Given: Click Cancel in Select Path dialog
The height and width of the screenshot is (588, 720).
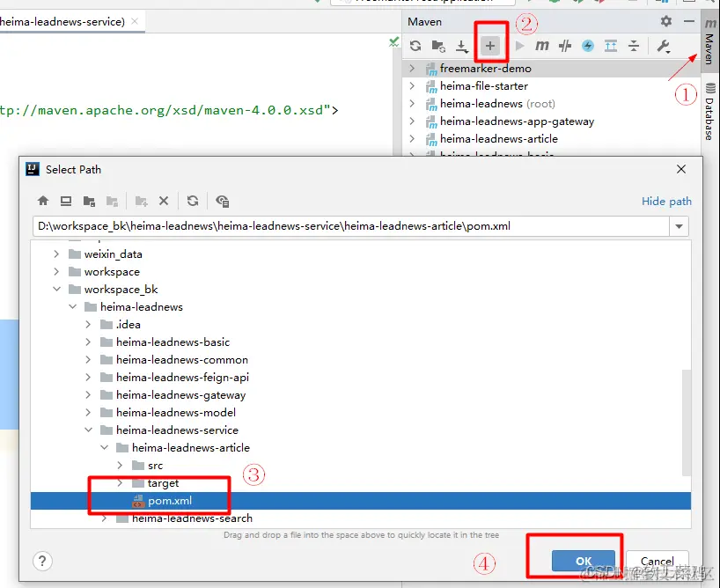Looking at the screenshot, I should click(x=658, y=561).
